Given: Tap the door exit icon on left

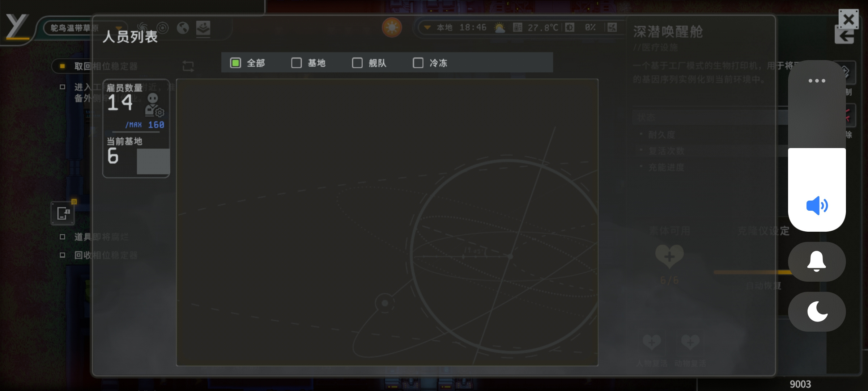Looking at the screenshot, I should (x=63, y=213).
